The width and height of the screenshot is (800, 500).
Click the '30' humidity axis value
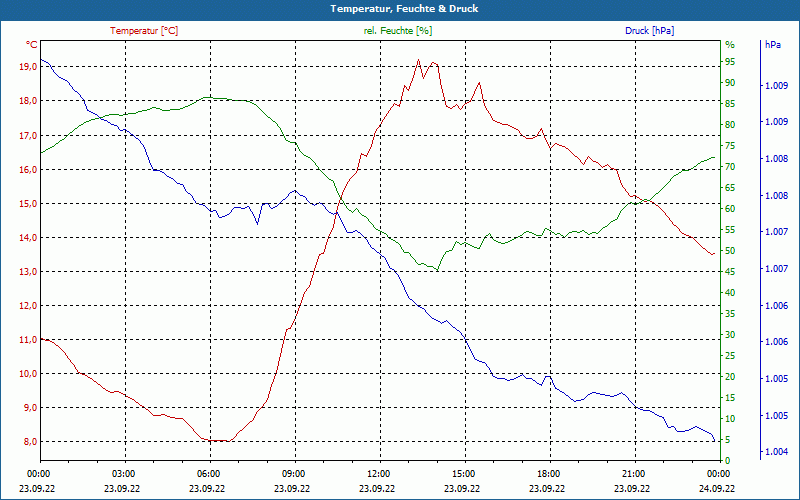click(x=730, y=335)
